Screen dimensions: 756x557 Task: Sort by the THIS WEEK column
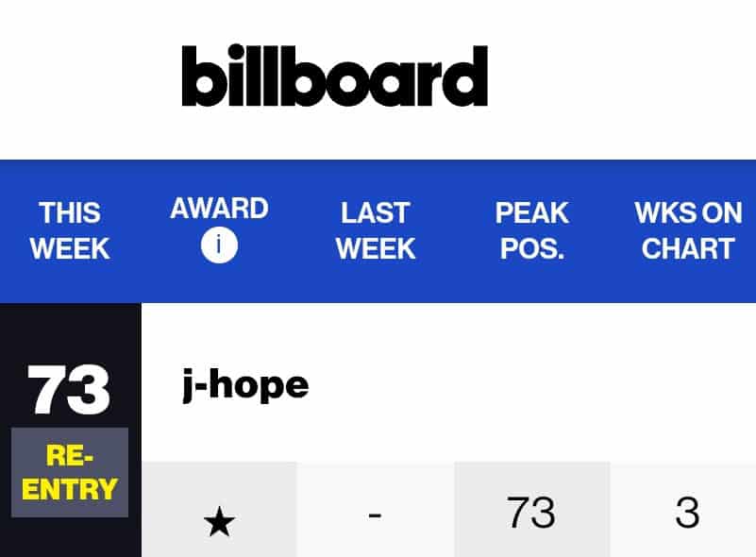pyautogui.click(x=70, y=230)
